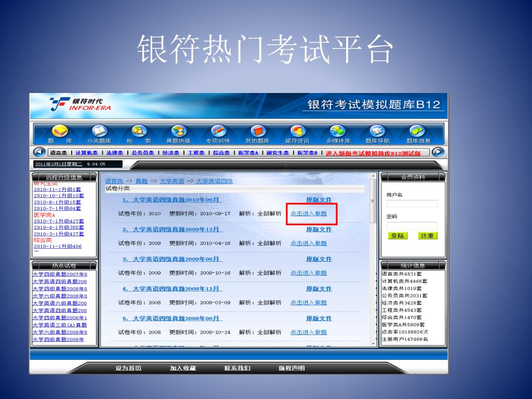Select the 公务员类 category

click(x=143, y=153)
